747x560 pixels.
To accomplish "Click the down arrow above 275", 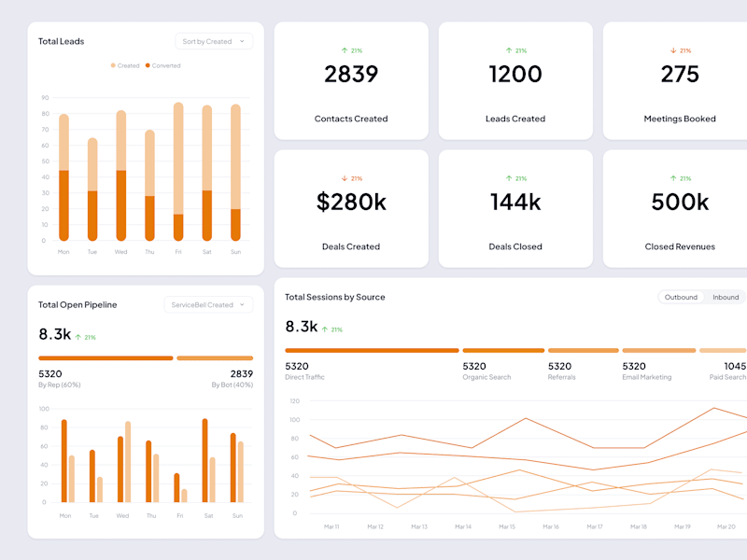I will coord(673,50).
